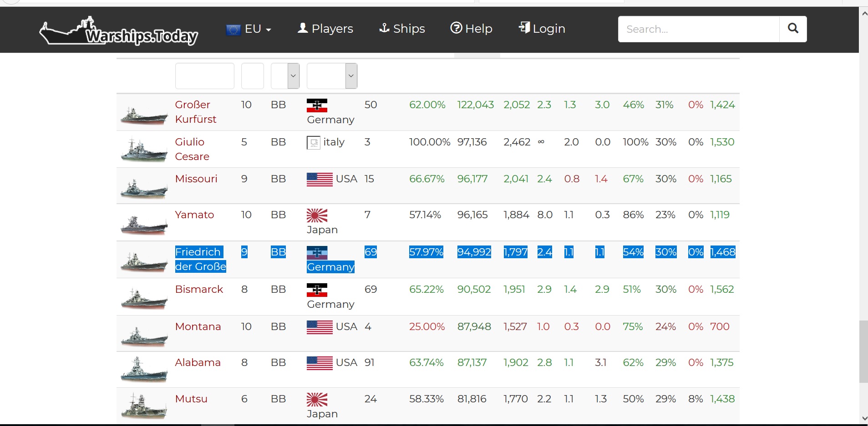Click the Montana ship thumbnail

coord(144,336)
